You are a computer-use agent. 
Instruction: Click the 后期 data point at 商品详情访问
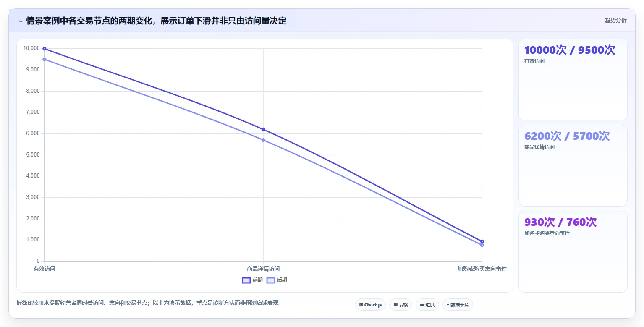[x=263, y=140]
